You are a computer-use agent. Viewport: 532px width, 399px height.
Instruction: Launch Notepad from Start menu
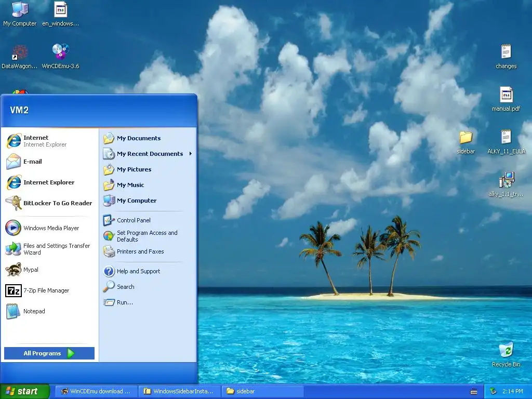[x=49, y=311]
